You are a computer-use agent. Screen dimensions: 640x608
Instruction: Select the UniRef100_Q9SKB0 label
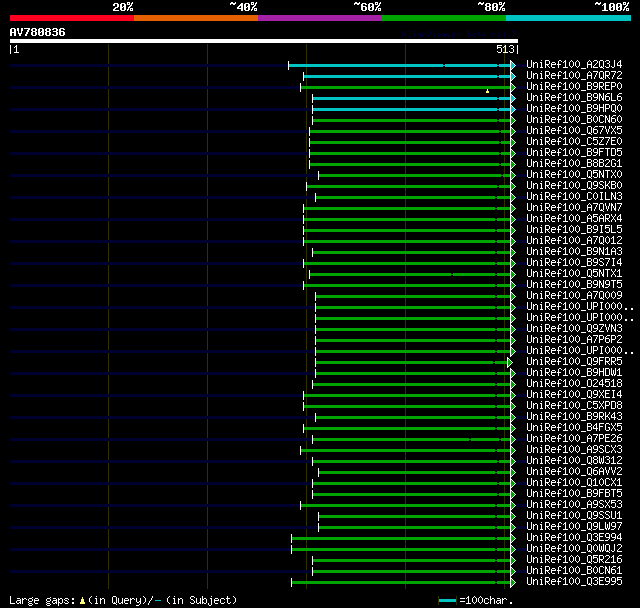click(574, 186)
